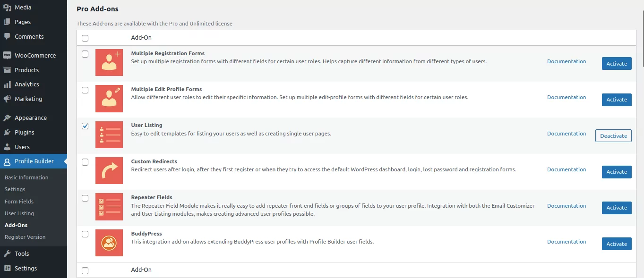The width and height of the screenshot is (644, 278).
Task: Open the Form Fields submenu item
Action: coord(19,202)
